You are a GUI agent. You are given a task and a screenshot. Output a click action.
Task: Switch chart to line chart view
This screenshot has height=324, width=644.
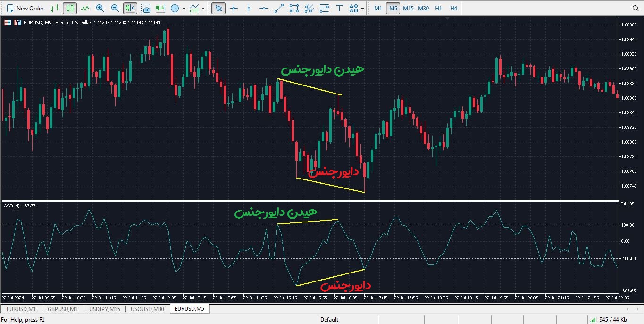85,8
